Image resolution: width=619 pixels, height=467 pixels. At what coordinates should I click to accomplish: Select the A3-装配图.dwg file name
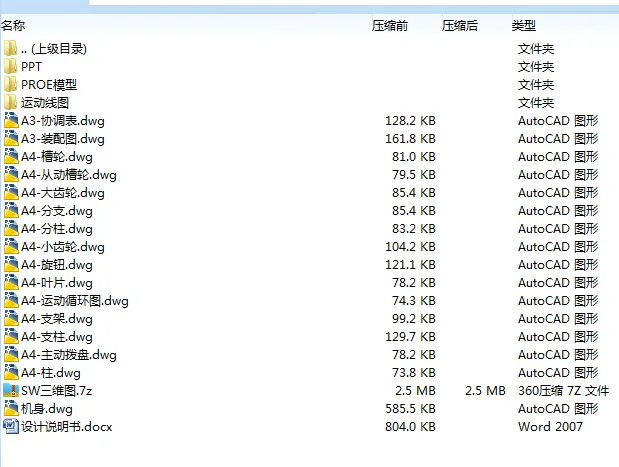point(63,138)
